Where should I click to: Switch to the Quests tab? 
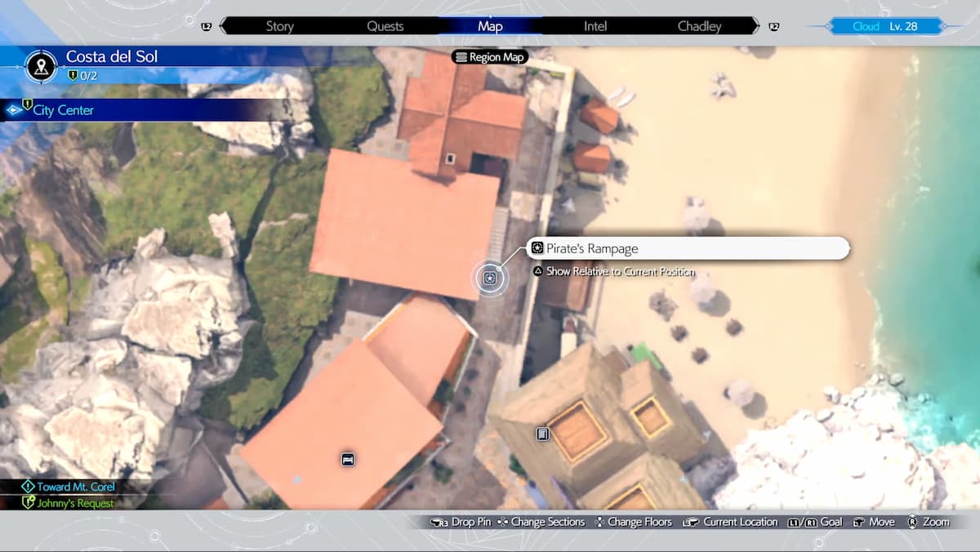(385, 26)
